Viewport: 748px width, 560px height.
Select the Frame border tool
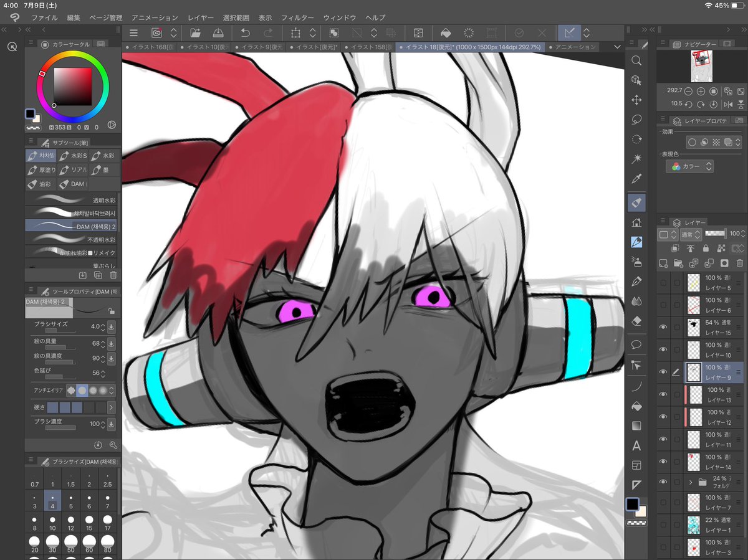(636, 465)
